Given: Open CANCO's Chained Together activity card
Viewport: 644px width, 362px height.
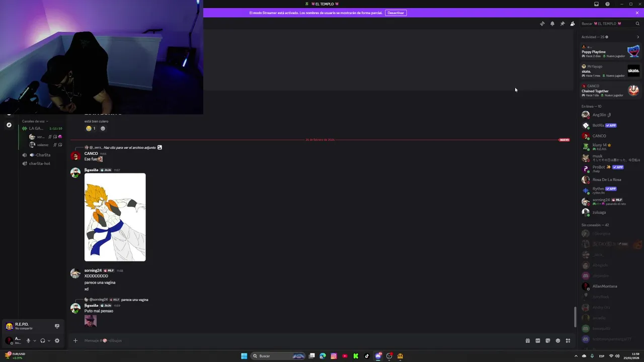Looking at the screenshot, I should tap(610, 90).
